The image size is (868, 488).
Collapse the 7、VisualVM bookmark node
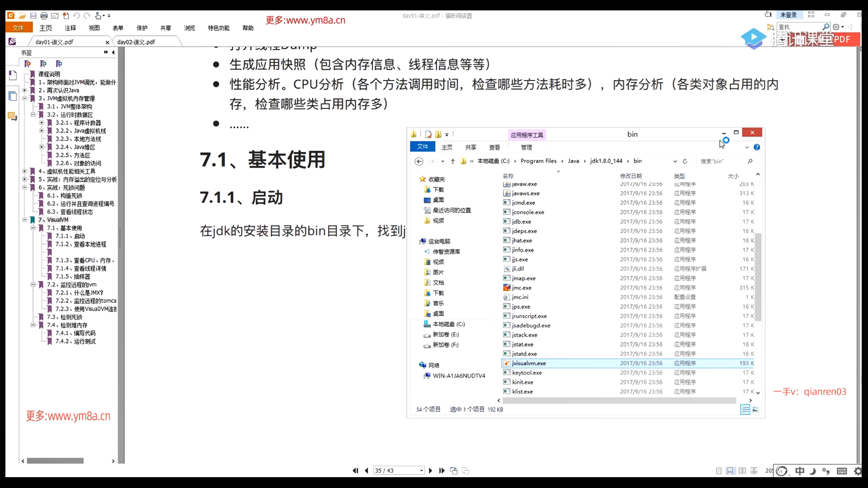pyautogui.click(x=25, y=220)
